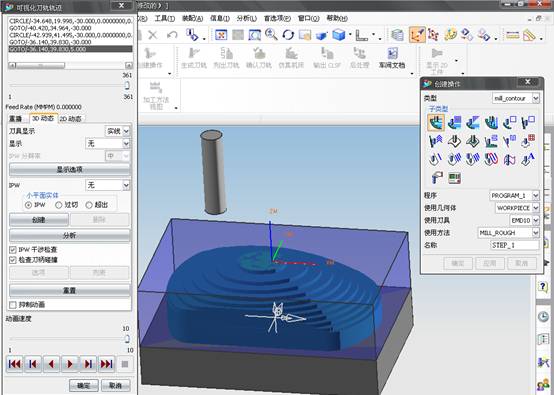The image size is (554, 395).
Task: Select the 过切 (gouge) radio button
Action: (59, 205)
